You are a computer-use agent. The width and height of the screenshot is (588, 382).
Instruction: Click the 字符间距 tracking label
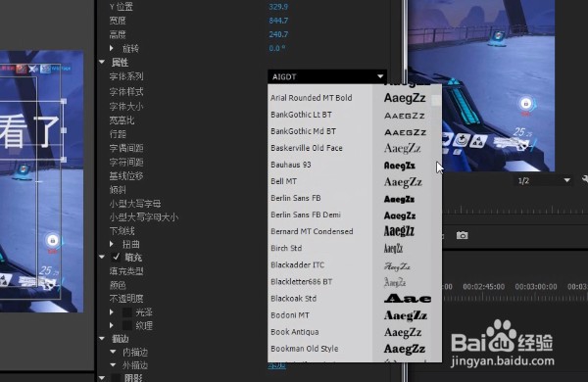coord(126,163)
